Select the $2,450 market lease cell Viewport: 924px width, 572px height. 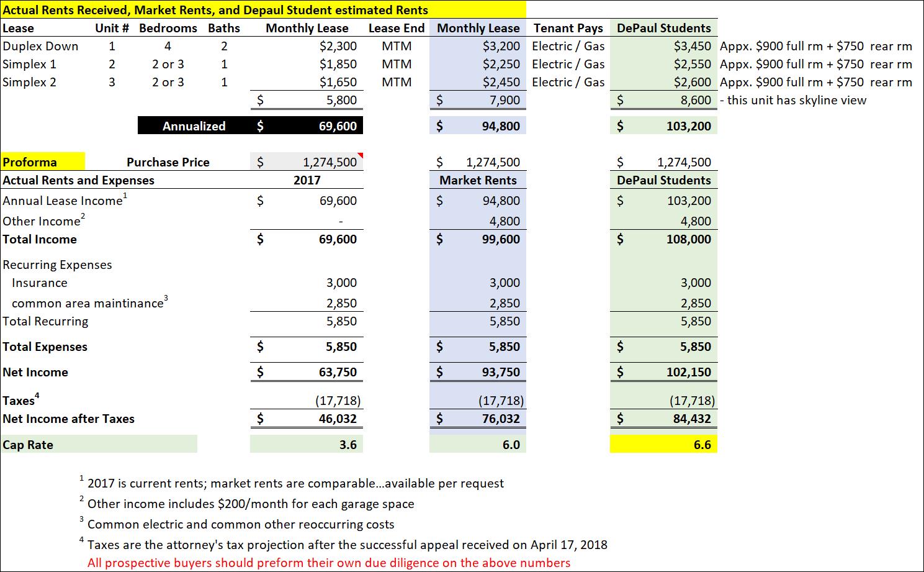click(x=478, y=82)
